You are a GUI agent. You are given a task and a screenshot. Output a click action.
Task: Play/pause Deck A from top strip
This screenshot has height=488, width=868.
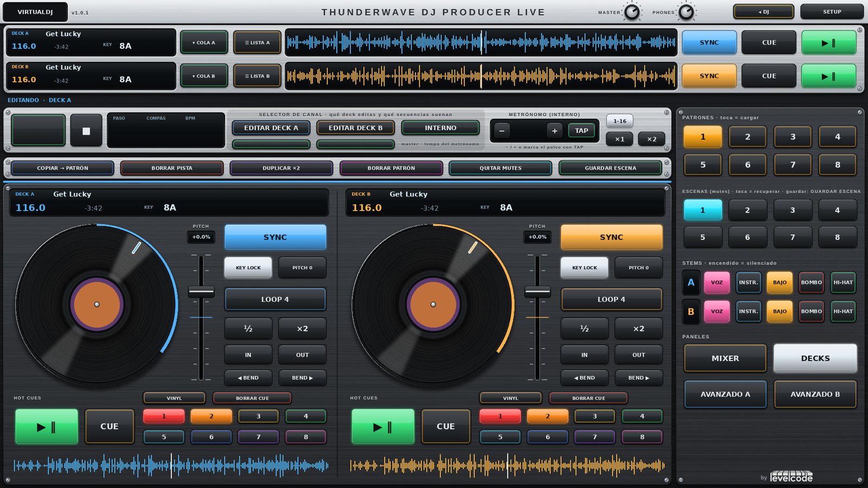(x=829, y=43)
